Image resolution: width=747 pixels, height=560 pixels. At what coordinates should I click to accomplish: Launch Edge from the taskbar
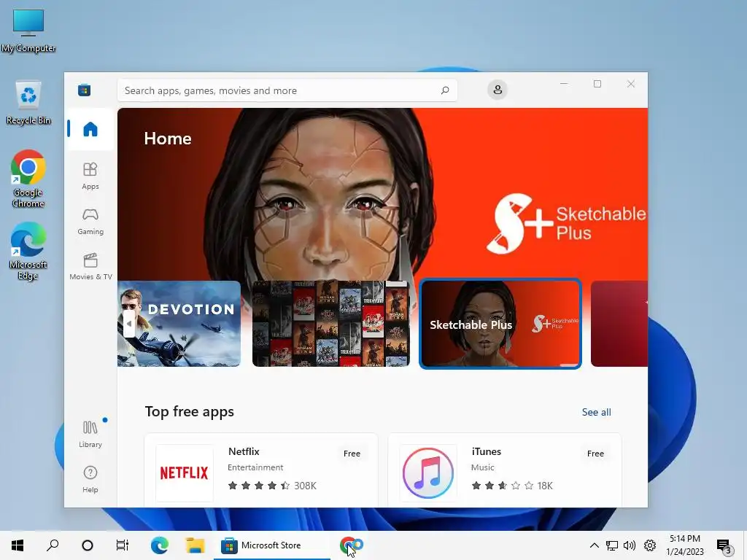160,545
